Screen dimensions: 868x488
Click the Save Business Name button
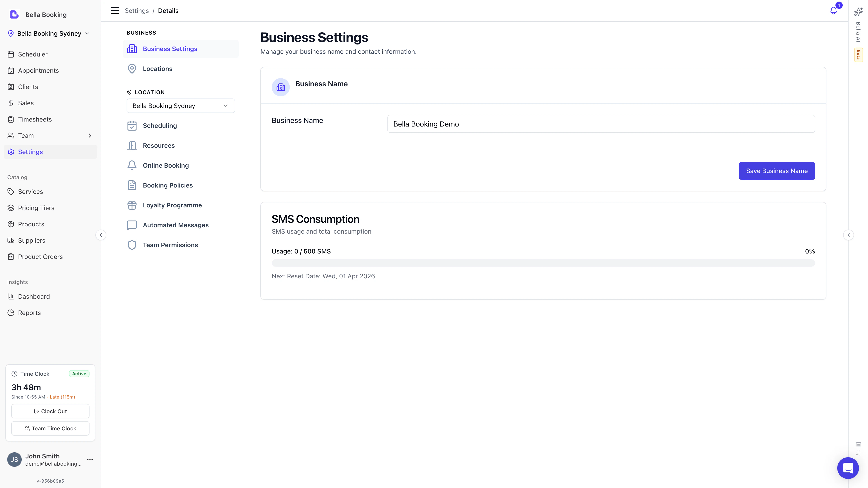[x=777, y=171]
